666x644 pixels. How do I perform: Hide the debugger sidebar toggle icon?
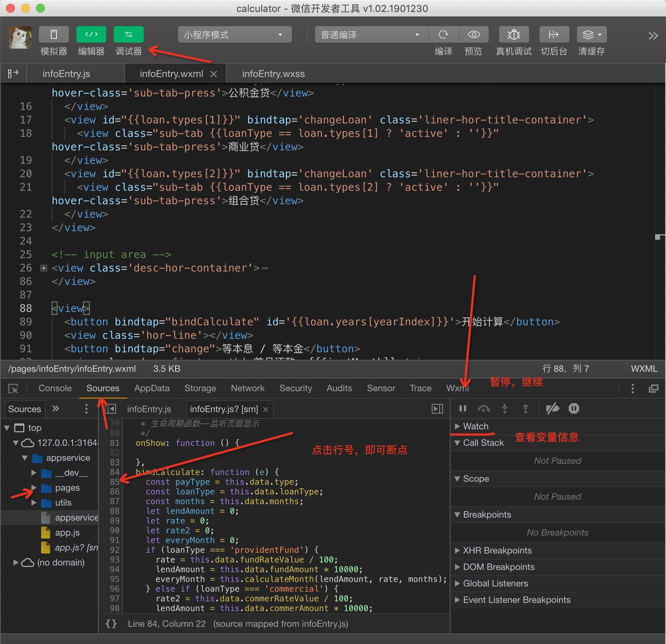437,409
